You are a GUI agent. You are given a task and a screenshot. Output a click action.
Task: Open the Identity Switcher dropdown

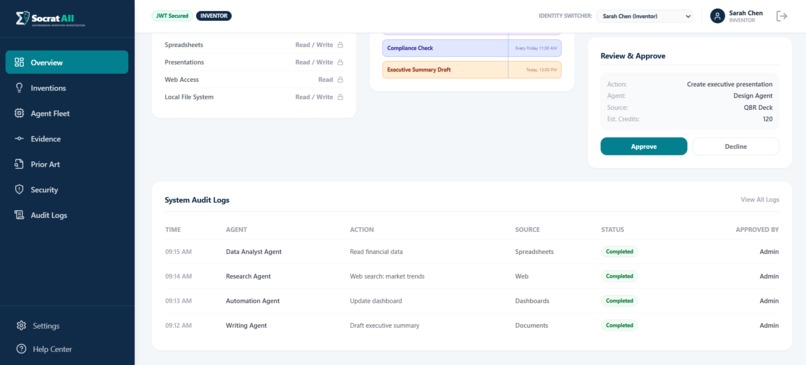point(645,16)
